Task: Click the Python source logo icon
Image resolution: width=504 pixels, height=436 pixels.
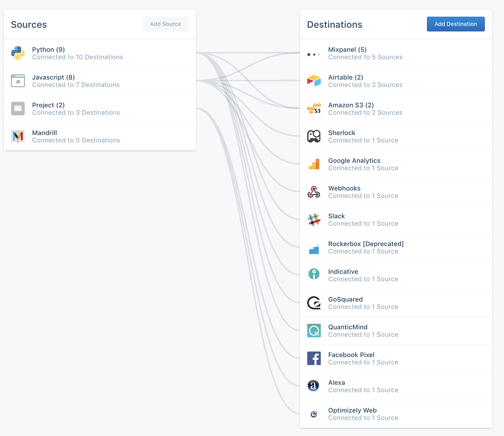Action: click(x=18, y=53)
